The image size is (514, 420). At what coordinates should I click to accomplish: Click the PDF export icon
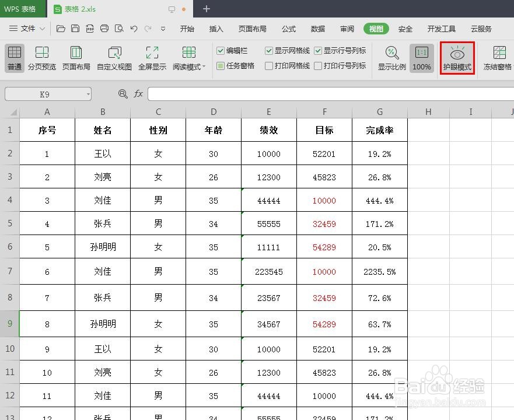[x=90, y=28]
